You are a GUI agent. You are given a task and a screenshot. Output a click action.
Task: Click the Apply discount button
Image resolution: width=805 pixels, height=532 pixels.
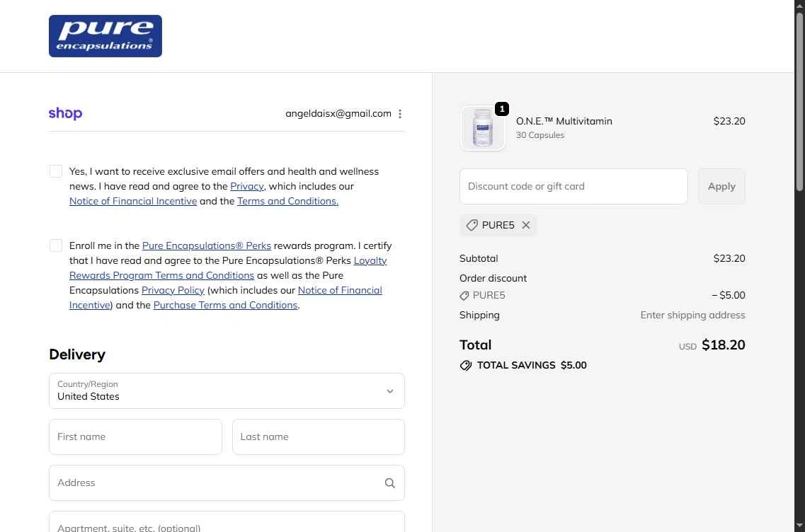[721, 186]
